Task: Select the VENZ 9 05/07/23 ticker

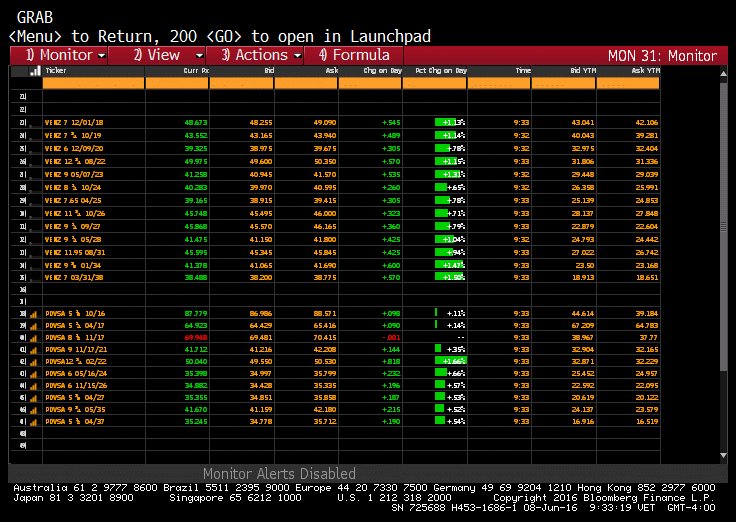Action: click(74, 175)
